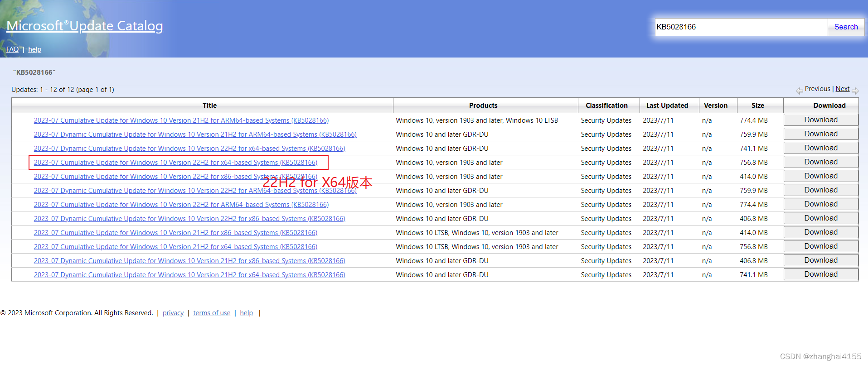
Task: Select the "KB5028166" results heading text
Action: 34,72
